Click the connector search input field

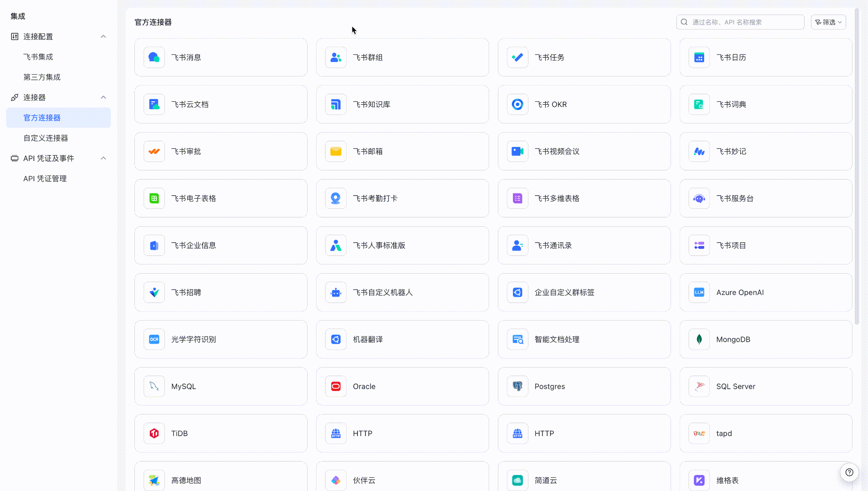pos(740,22)
